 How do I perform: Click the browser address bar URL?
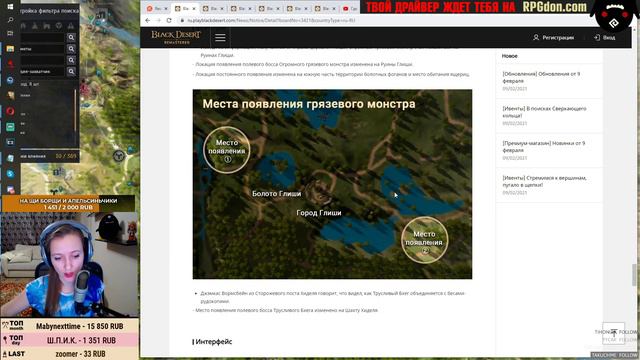pos(271,20)
